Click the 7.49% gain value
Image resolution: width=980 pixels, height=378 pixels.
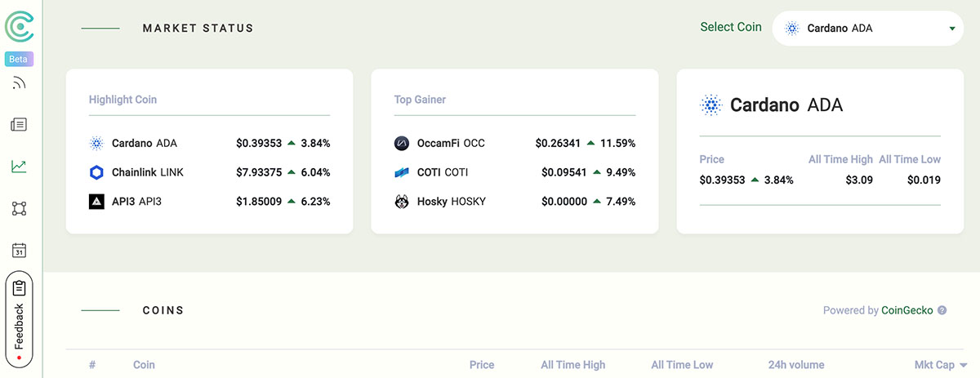621,201
